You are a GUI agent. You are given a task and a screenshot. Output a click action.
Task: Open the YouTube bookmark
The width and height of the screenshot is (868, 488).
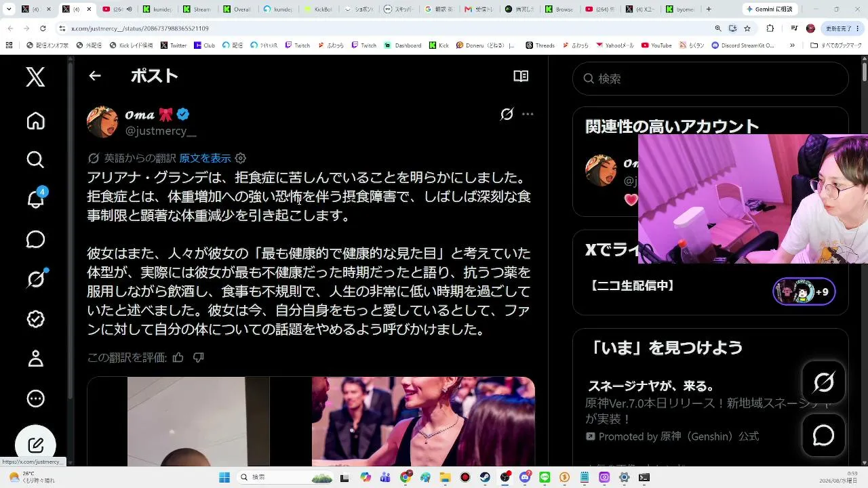click(656, 45)
